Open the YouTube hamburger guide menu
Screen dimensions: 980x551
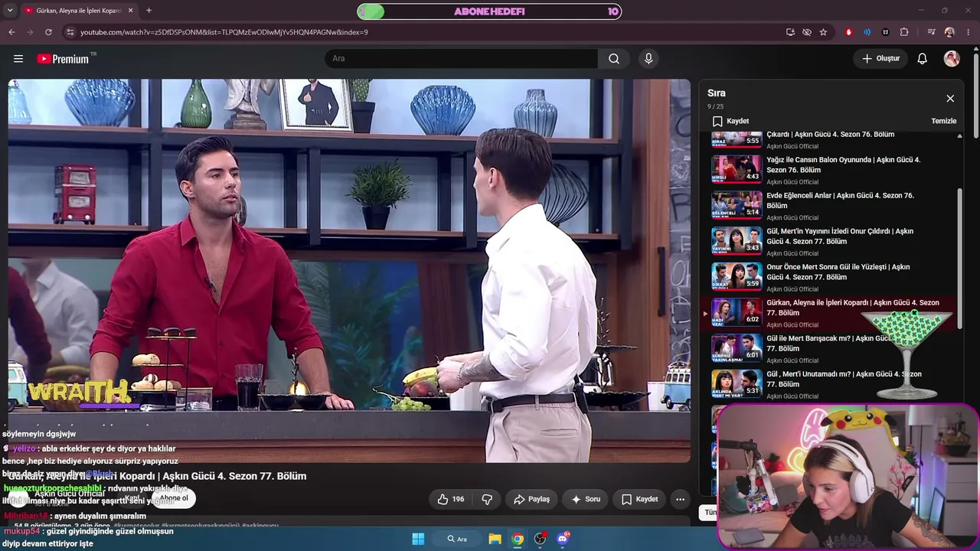point(18,59)
